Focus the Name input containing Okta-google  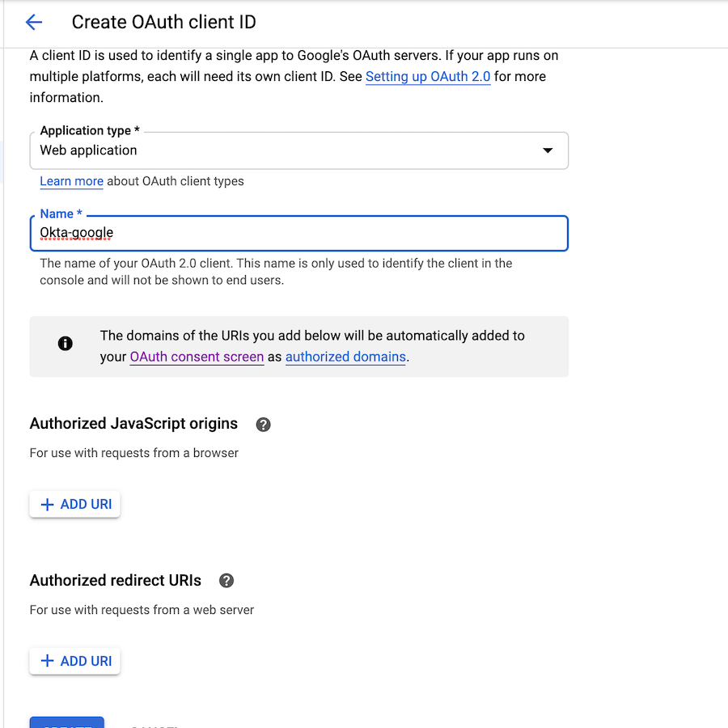click(299, 232)
